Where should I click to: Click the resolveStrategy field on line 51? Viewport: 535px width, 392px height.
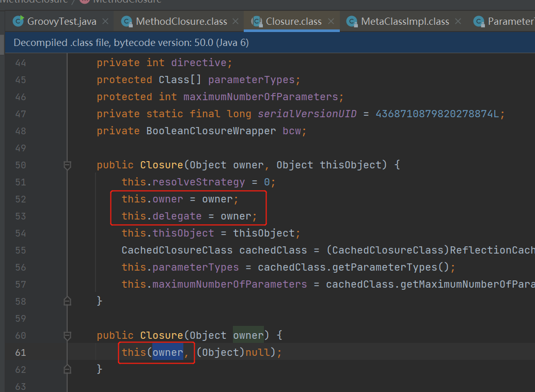pyautogui.click(x=199, y=182)
